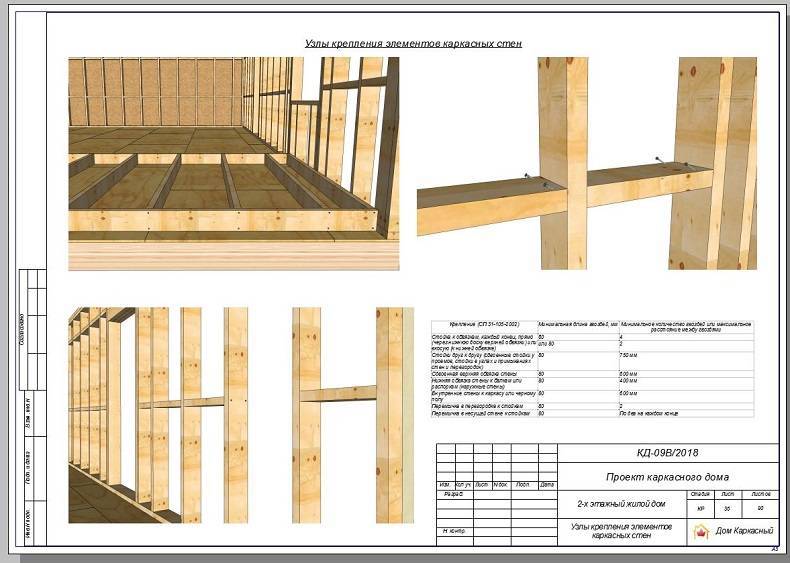Click the 'Нижняя обвязка стены к балкам' row
Image resolution: width=790 pixels, height=563 pixels.
click(x=592, y=384)
